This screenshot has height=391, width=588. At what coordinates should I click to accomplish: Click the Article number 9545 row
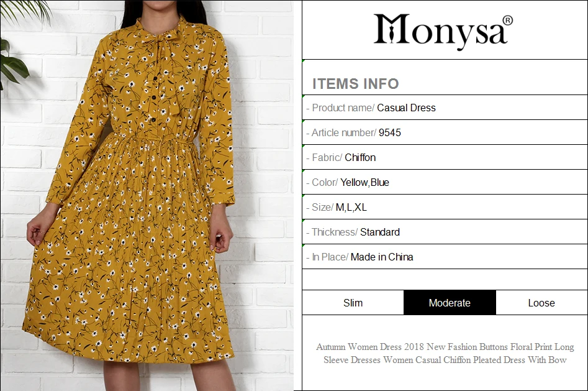point(445,132)
